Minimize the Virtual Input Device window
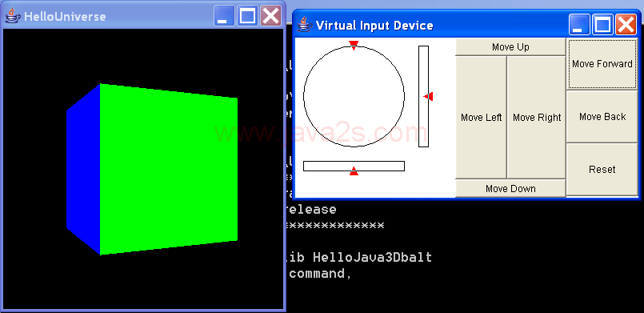 [x=579, y=25]
